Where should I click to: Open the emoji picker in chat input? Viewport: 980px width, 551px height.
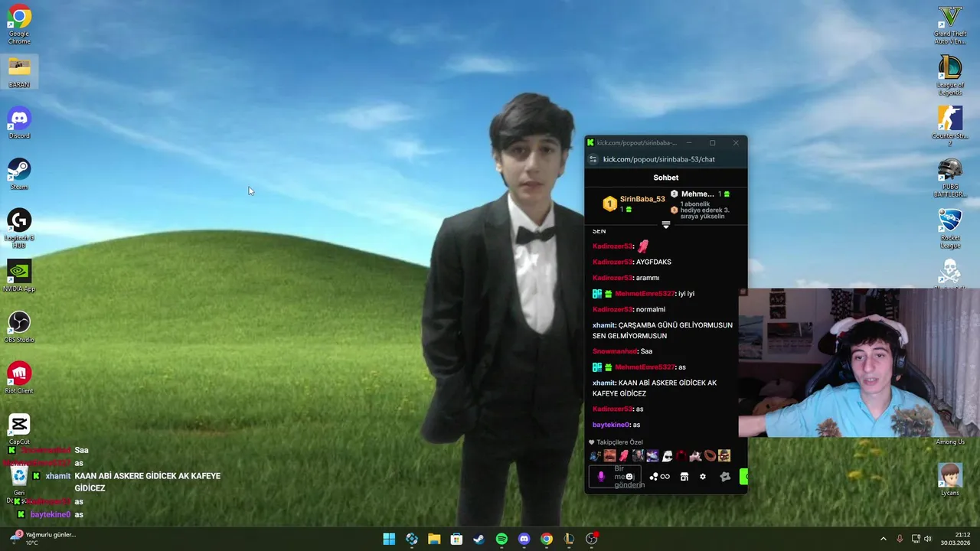pyautogui.click(x=629, y=477)
